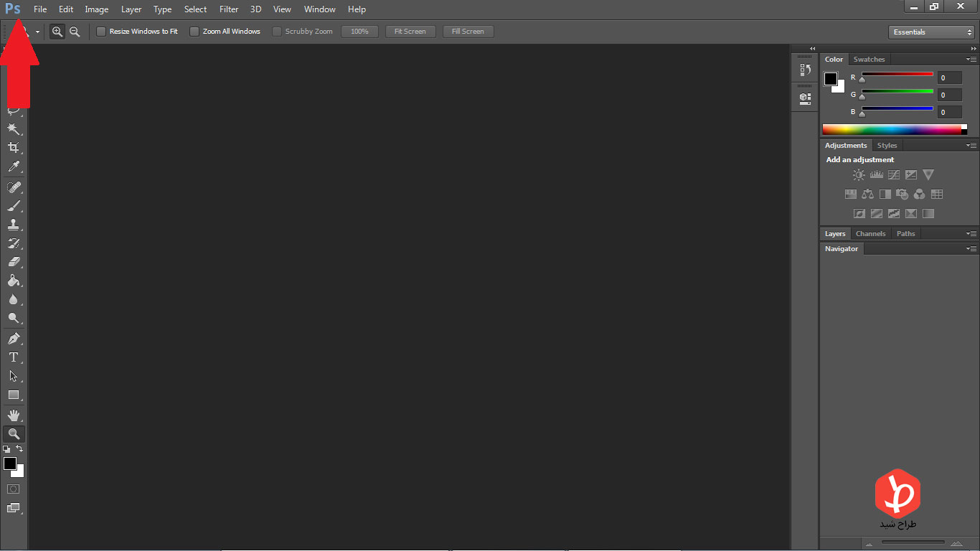Open the Window menu

pyautogui.click(x=320, y=9)
